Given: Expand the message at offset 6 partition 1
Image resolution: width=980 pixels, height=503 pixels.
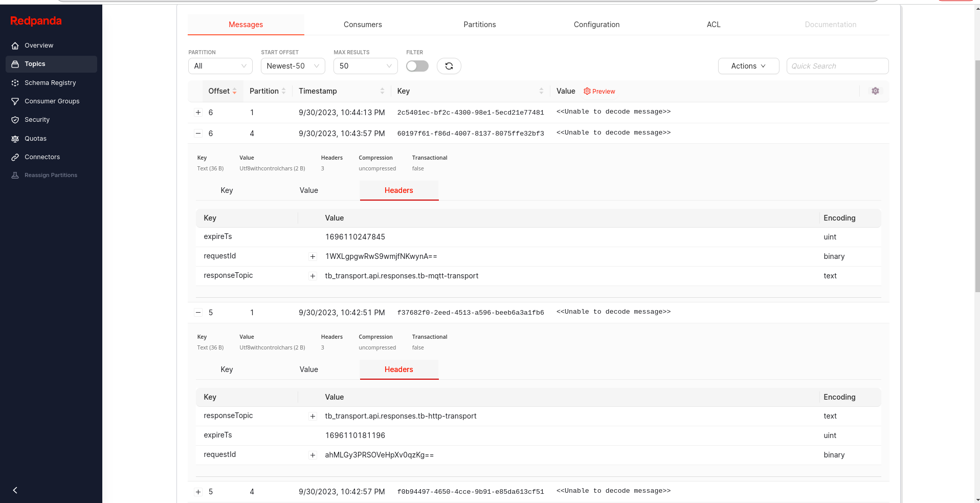Looking at the screenshot, I should point(198,112).
